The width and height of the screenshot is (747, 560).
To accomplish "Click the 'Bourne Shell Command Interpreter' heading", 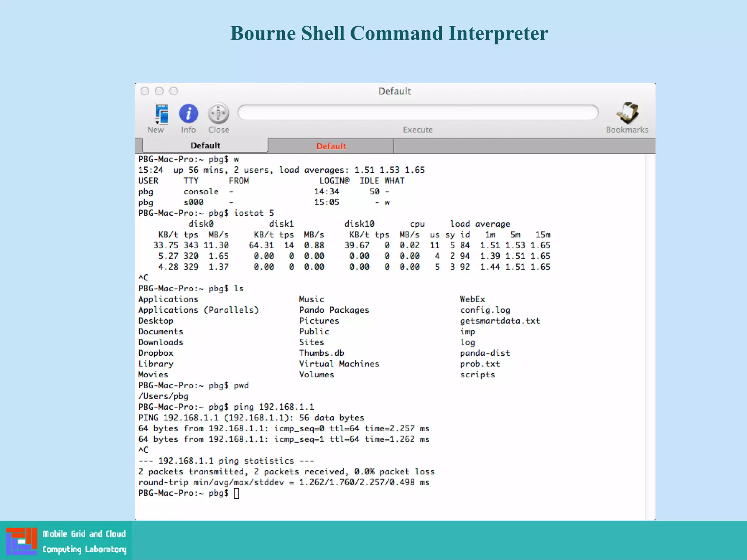I will [389, 33].
